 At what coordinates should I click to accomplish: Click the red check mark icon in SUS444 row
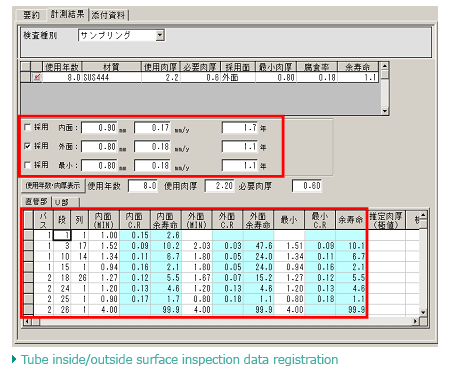[37, 77]
